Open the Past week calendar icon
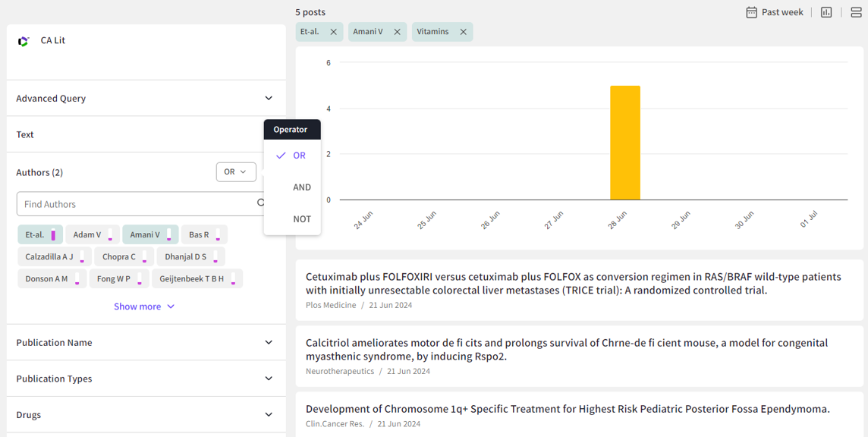 [751, 12]
